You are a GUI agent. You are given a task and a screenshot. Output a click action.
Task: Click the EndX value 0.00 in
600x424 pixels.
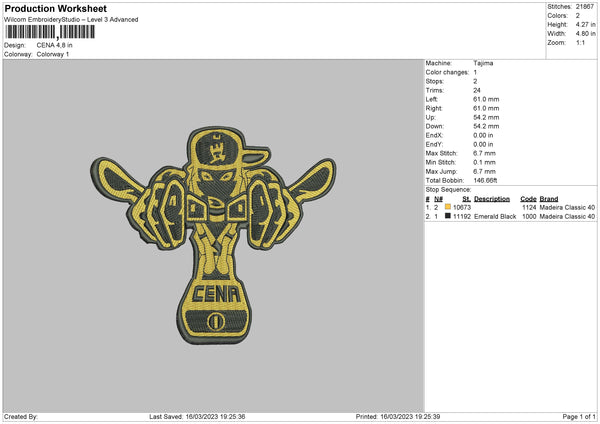tap(483, 135)
